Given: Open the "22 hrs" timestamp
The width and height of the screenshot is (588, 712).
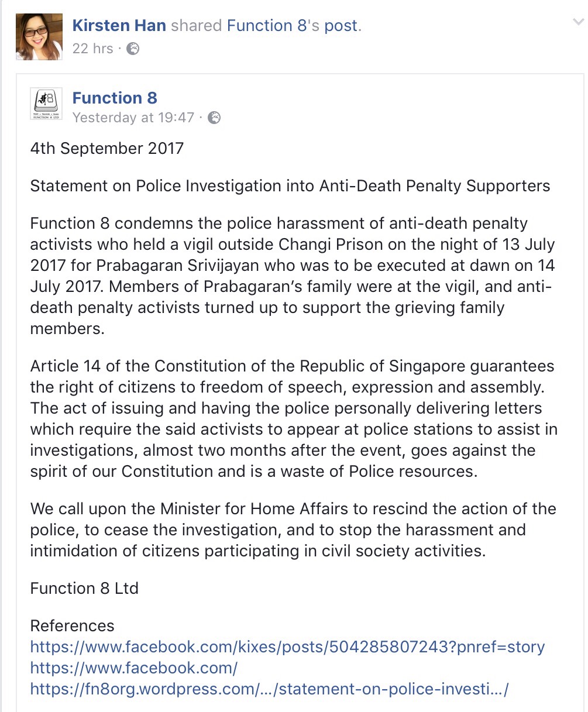Looking at the screenshot, I should tap(92, 49).
